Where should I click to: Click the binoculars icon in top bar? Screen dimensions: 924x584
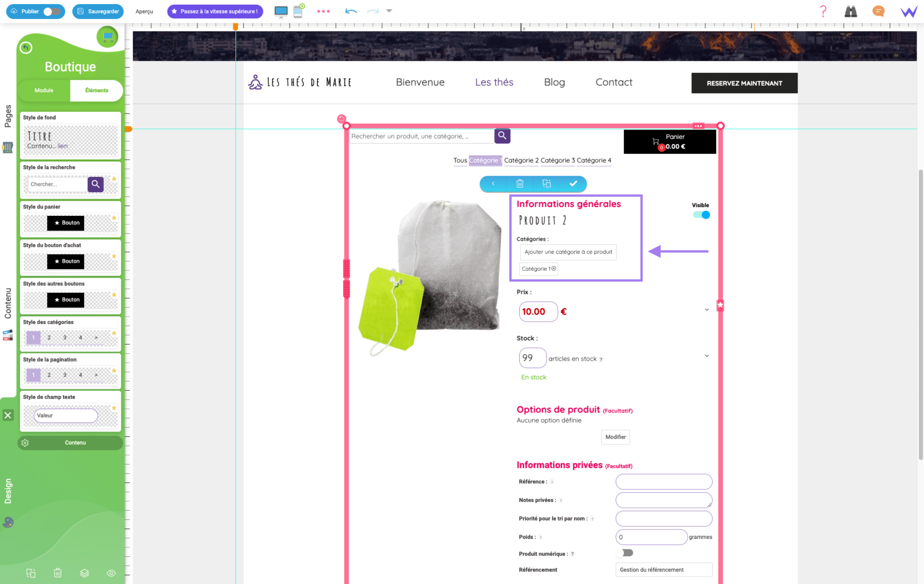tap(851, 11)
